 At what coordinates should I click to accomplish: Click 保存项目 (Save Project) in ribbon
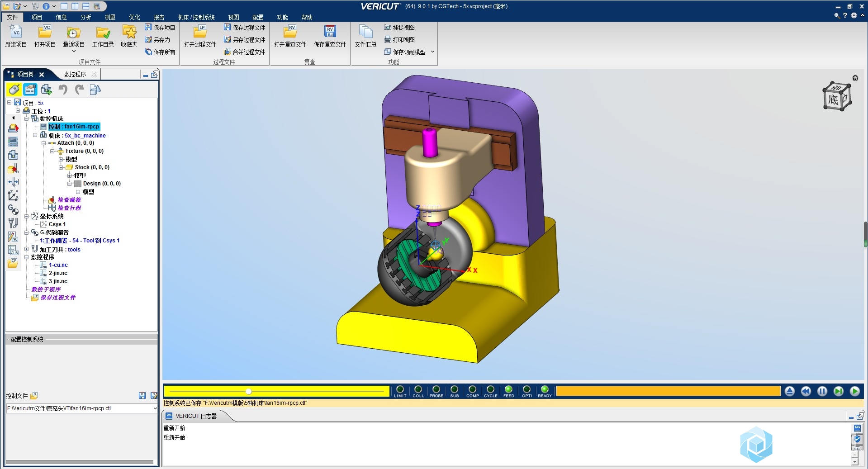[160, 28]
